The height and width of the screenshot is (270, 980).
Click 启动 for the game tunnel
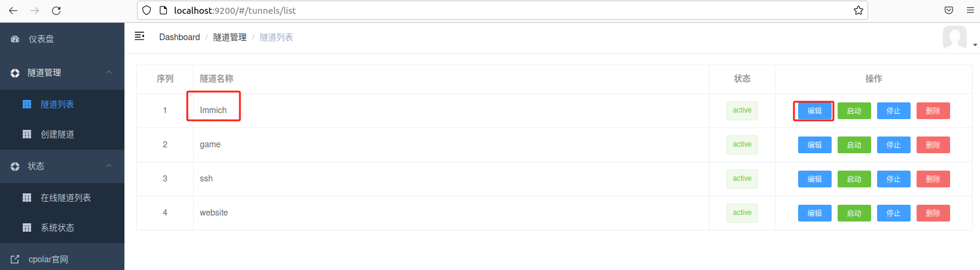(x=854, y=145)
